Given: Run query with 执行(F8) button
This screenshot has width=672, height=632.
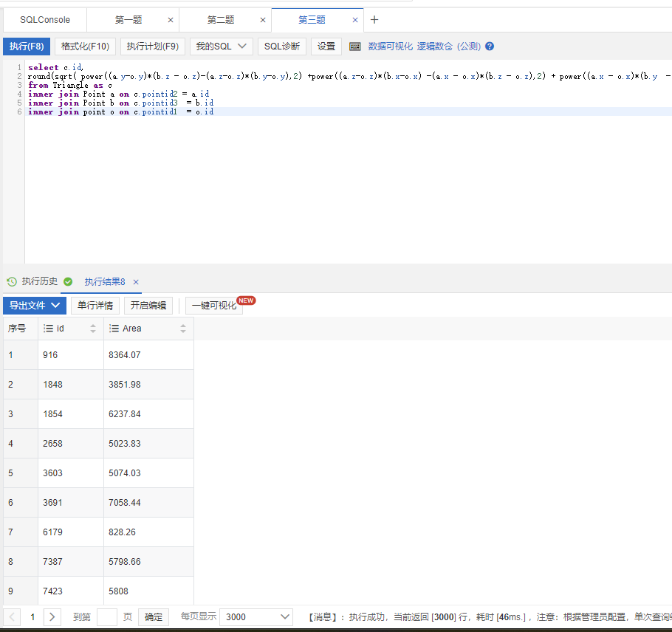Looking at the screenshot, I should point(27,47).
